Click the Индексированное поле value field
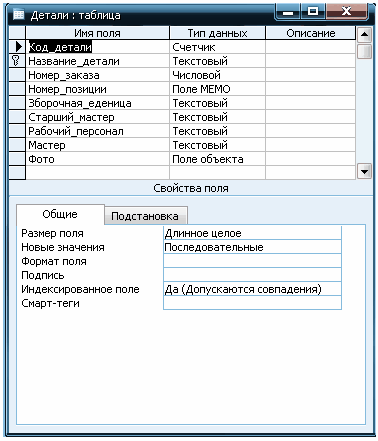This screenshot has width=378, height=441. point(252,289)
